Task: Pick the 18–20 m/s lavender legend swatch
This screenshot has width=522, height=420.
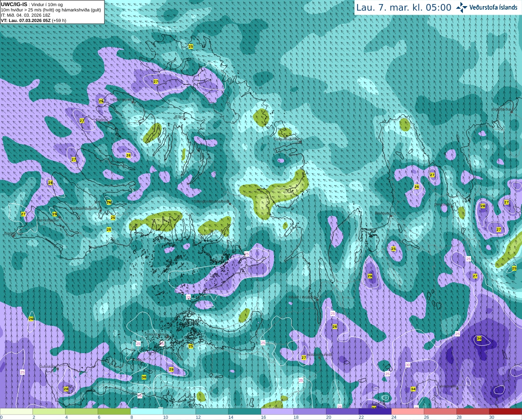Action: 310,412
